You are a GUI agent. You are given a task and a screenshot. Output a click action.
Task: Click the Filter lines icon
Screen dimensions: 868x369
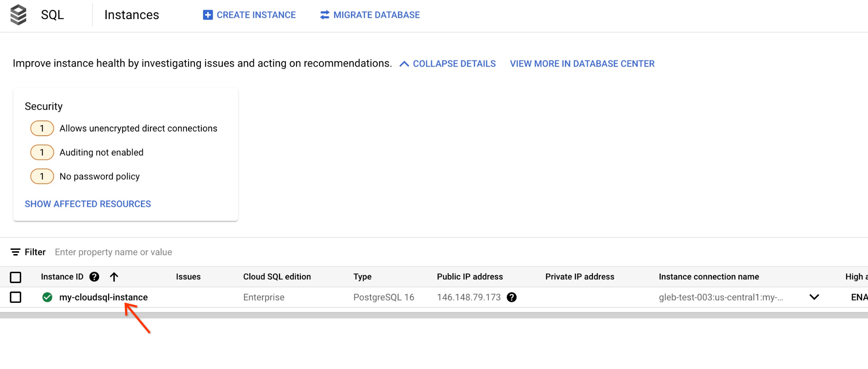coord(15,252)
